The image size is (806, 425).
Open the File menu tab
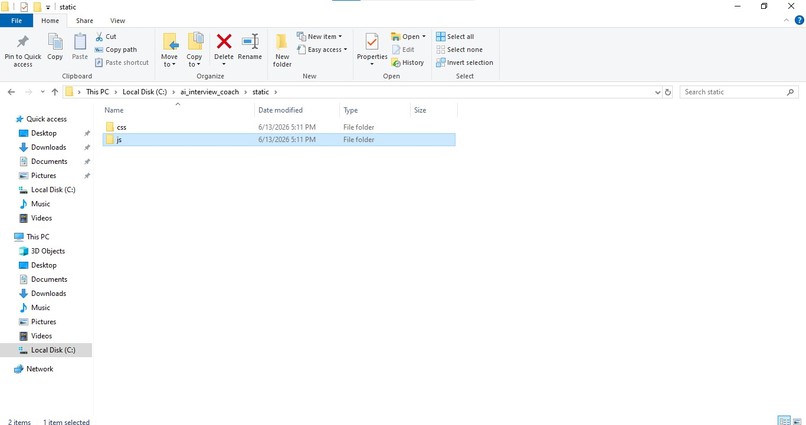[16, 21]
